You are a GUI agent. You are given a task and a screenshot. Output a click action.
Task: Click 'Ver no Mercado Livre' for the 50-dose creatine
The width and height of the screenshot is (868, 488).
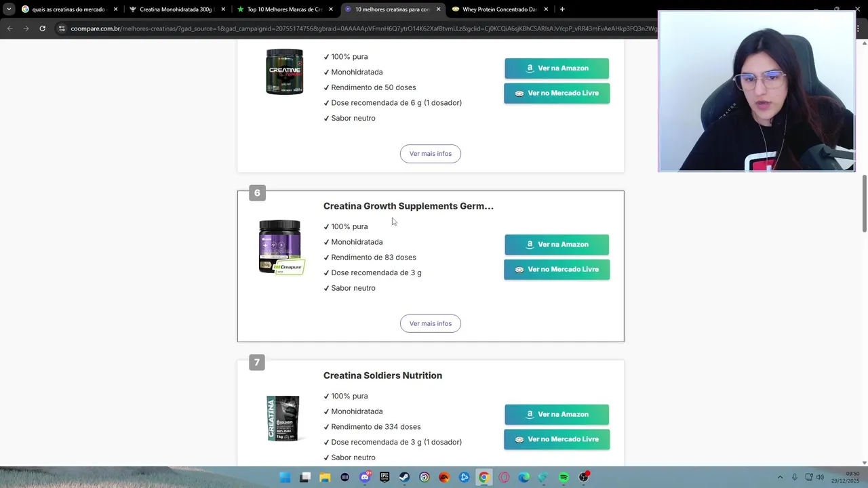click(x=557, y=94)
